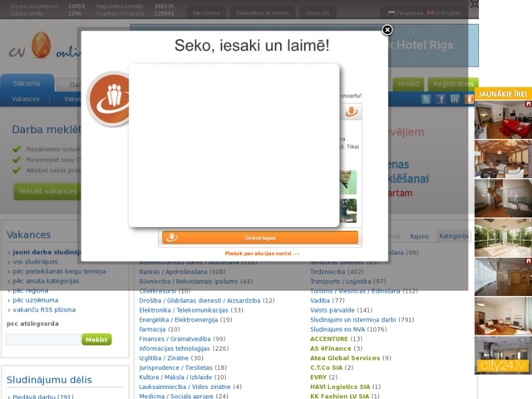Click the Twitter icon in navigation bar
This screenshot has height=399, width=532.
pyautogui.click(x=426, y=99)
